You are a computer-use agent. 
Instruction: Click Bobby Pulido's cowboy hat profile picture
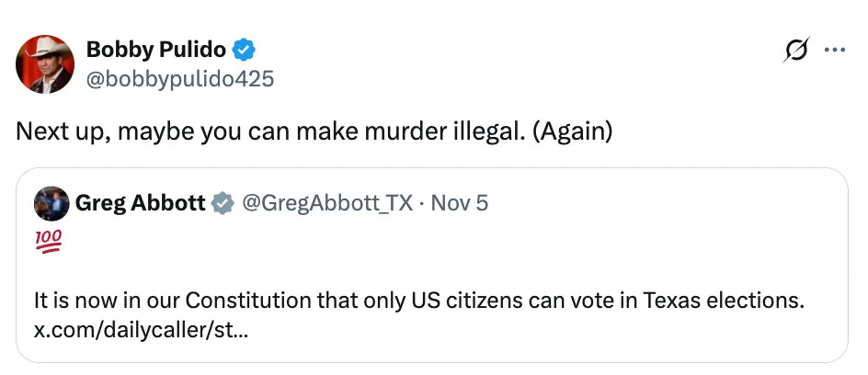coord(45,63)
